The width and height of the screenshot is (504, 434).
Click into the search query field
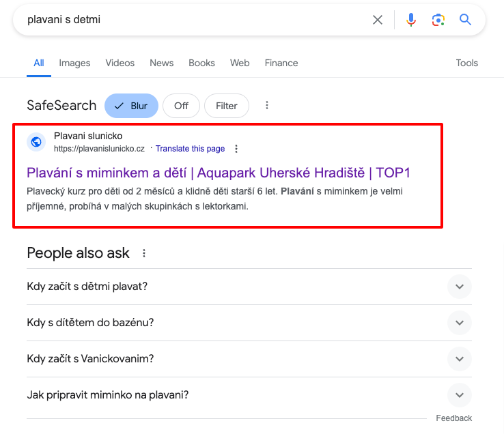pyautogui.click(x=191, y=20)
